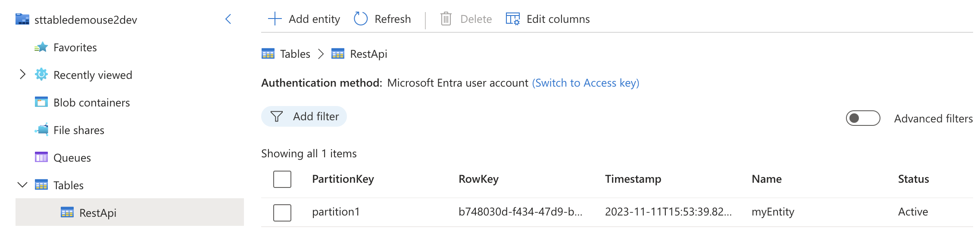Sort by RowKey column header
Screen dimensions: 980x231
[478, 179]
